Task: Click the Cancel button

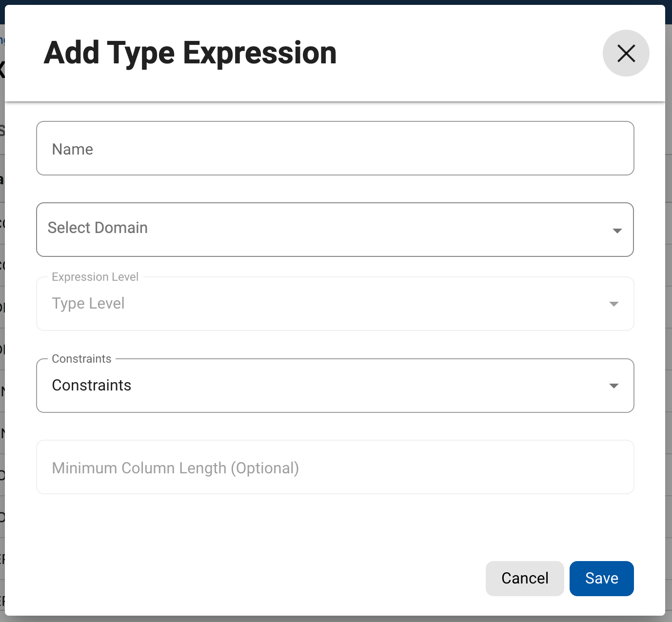Action: pyautogui.click(x=525, y=578)
